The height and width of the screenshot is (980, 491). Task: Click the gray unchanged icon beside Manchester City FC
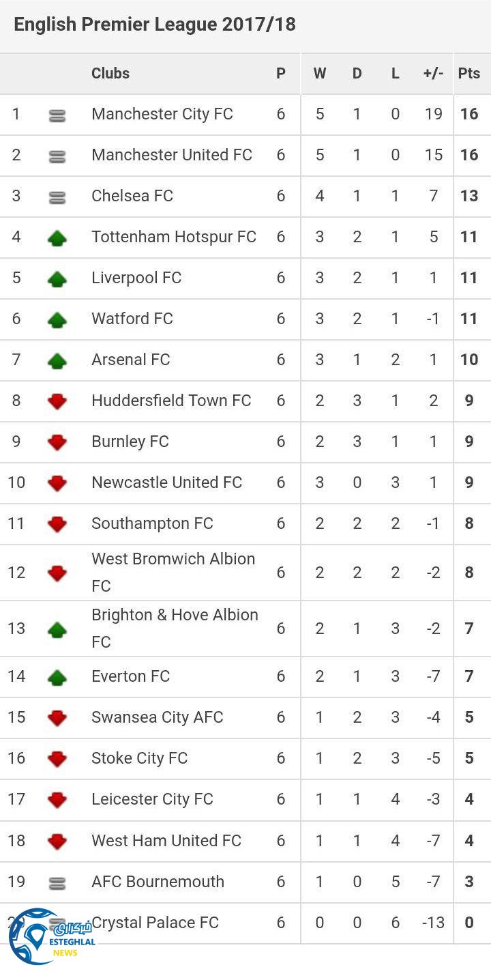57,116
